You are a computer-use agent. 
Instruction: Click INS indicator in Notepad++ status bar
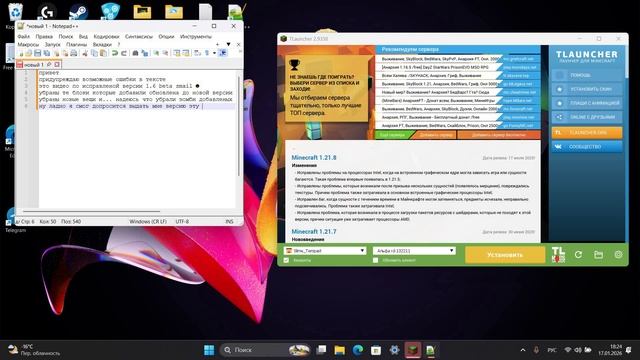click(x=229, y=222)
